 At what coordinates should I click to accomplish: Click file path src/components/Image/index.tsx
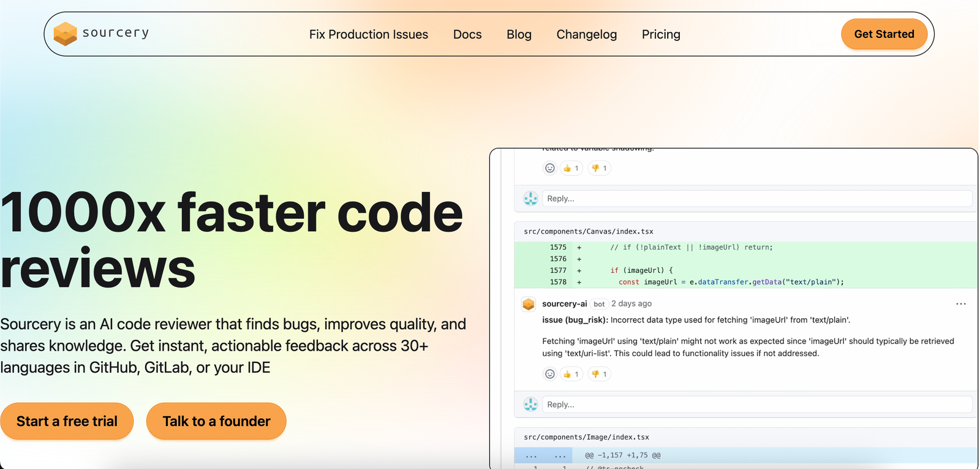click(586, 437)
